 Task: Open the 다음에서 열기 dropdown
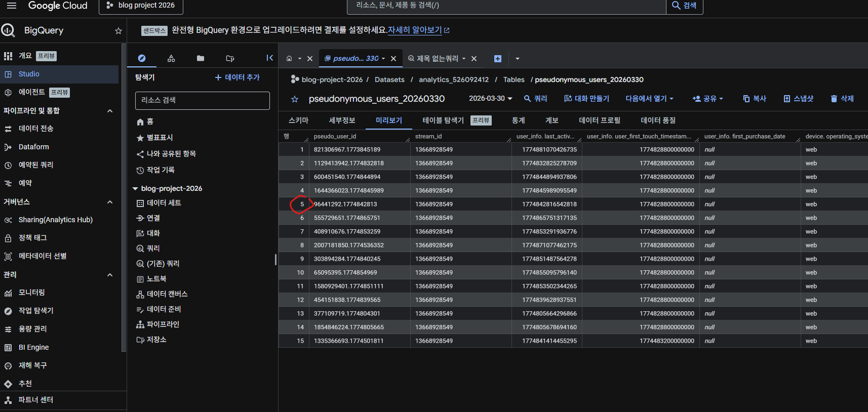649,99
